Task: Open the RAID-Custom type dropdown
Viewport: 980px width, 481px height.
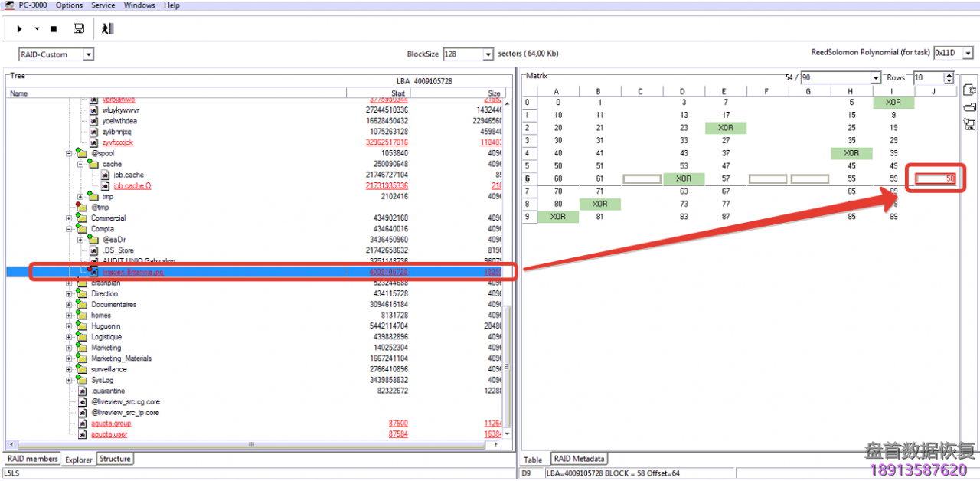Action: 89,54
